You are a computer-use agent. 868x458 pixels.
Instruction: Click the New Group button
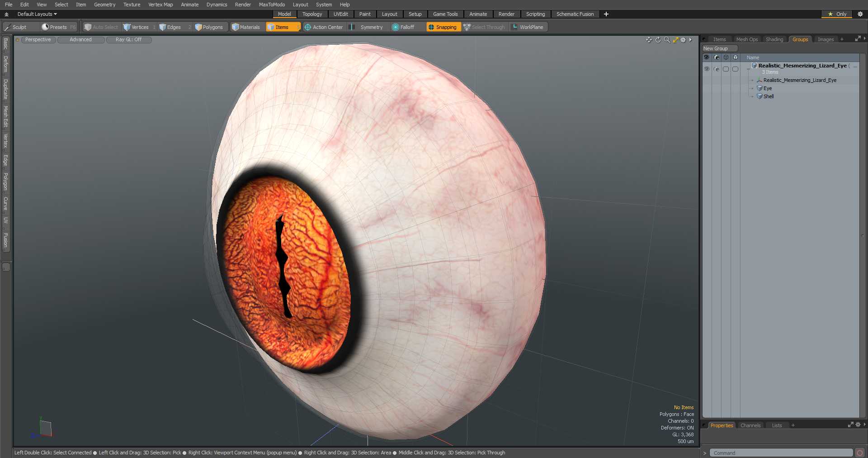point(719,48)
